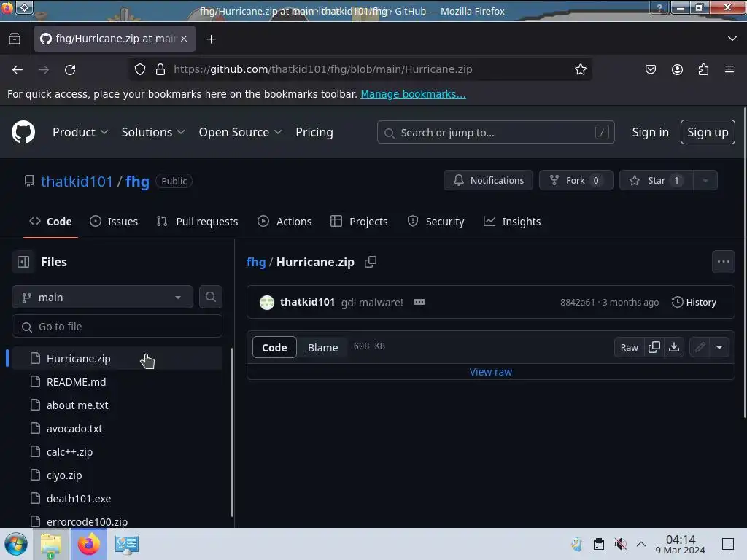Expand the commit message ellipsis button
Viewport: 747px width, 560px height.
pyautogui.click(x=419, y=302)
